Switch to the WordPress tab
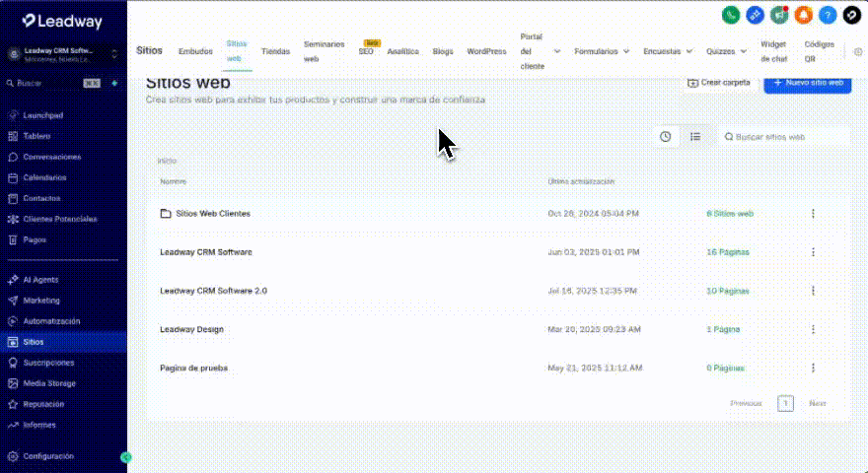The height and width of the screenshot is (473, 868). [486, 51]
